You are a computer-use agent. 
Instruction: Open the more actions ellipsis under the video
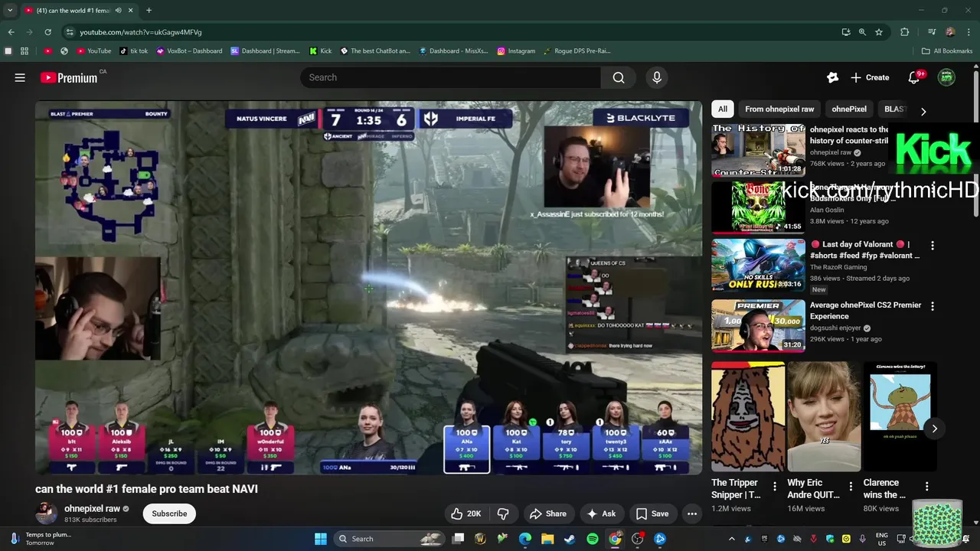coord(692,514)
